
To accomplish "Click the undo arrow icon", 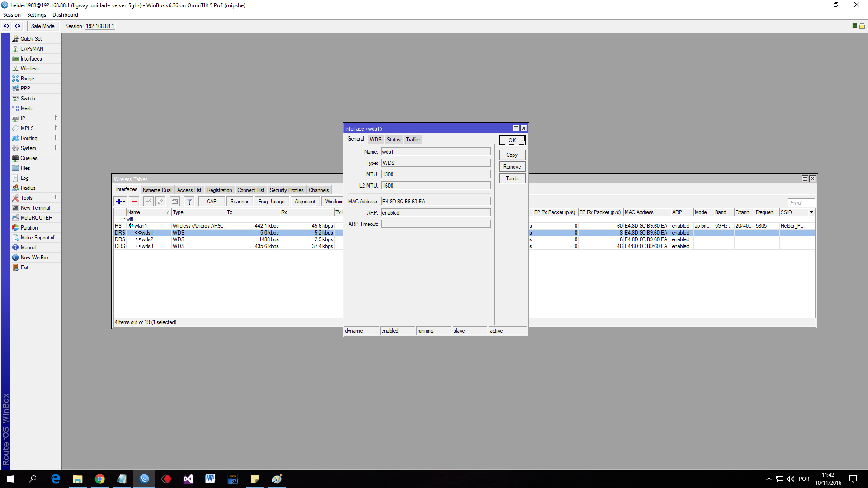I will (6, 26).
